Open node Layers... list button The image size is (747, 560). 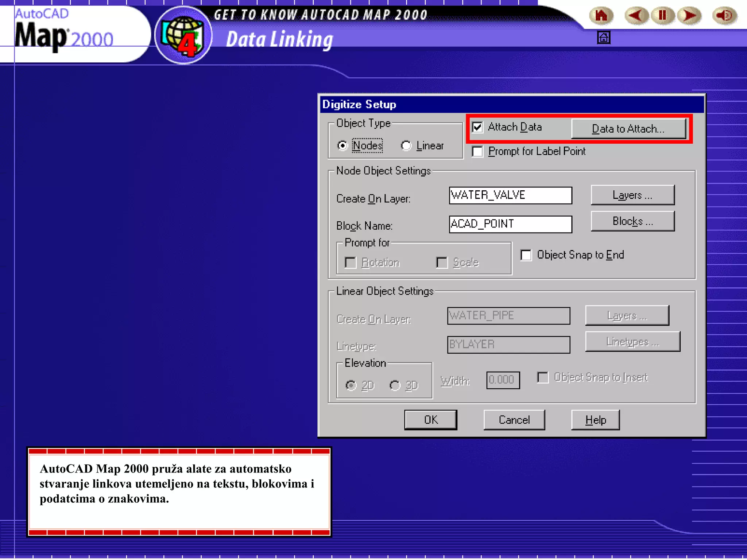pos(632,195)
